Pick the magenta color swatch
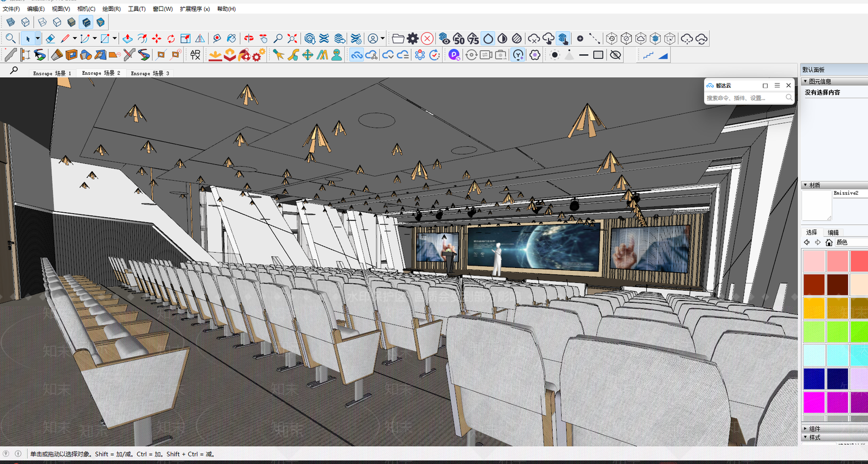The height and width of the screenshot is (464, 868). (x=814, y=403)
